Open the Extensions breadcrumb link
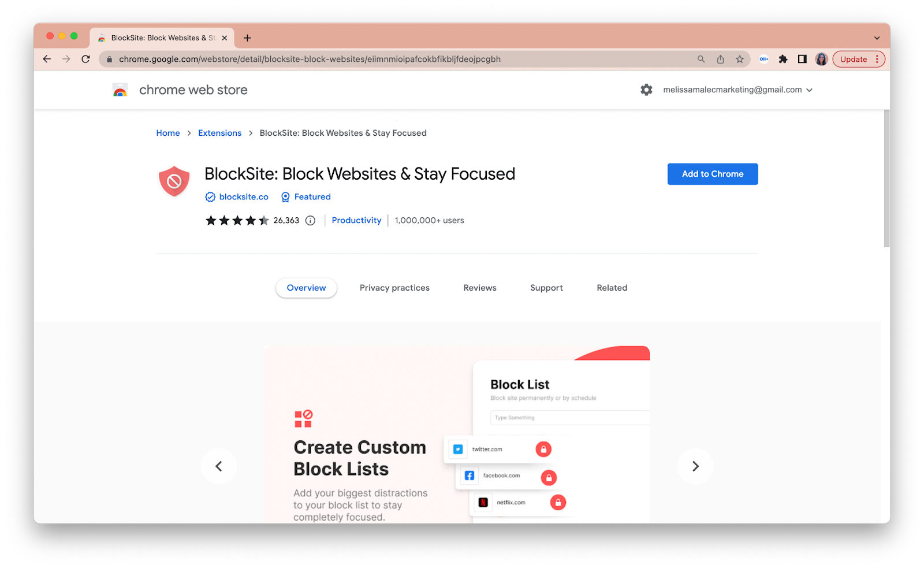Image resolution: width=924 pixels, height=568 pixels. [x=220, y=133]
